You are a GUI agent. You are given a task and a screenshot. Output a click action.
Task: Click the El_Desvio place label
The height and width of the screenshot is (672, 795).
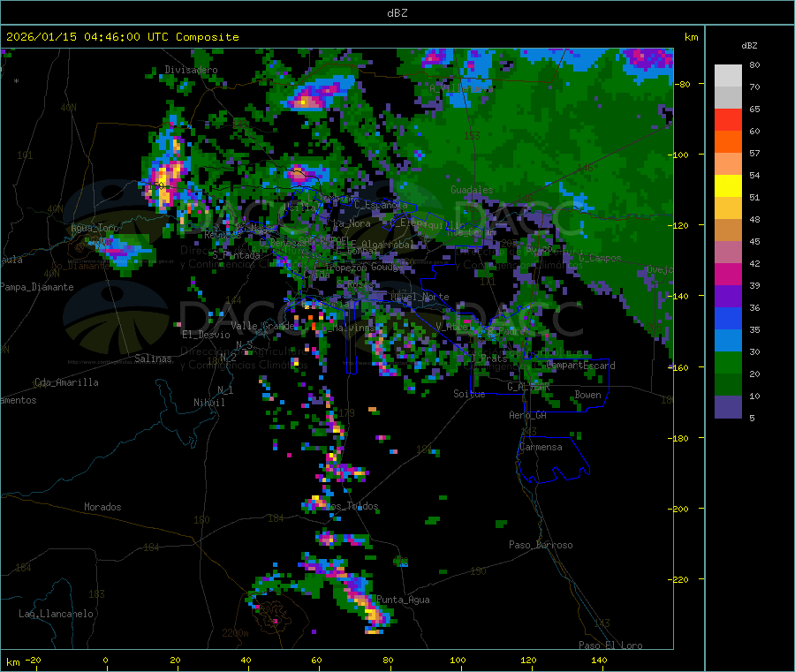tap(206, 335)
